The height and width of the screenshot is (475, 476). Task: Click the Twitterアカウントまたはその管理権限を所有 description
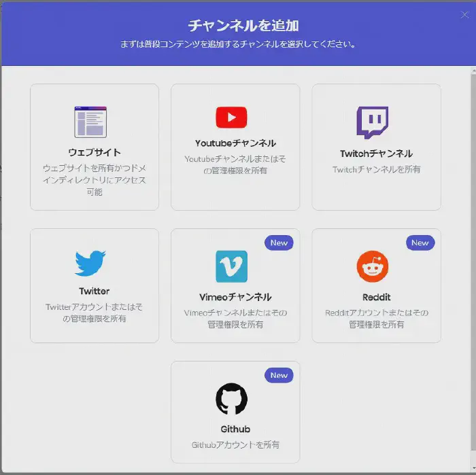94,313
